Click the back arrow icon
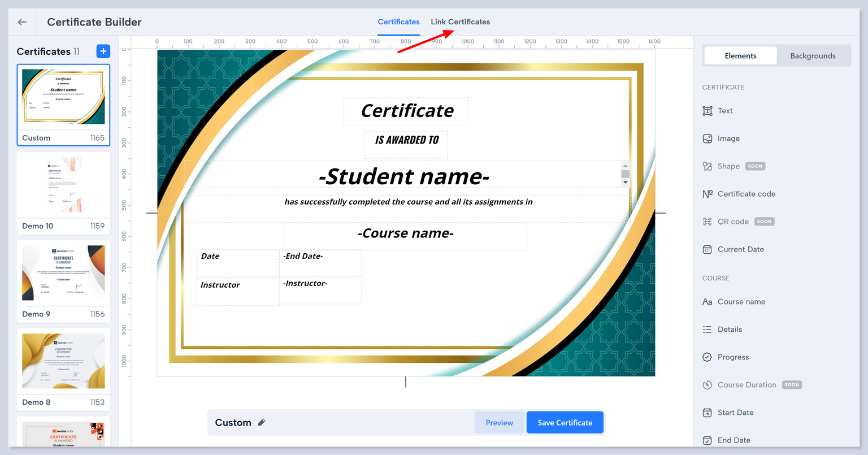868x455 pixels. (22, 22)
